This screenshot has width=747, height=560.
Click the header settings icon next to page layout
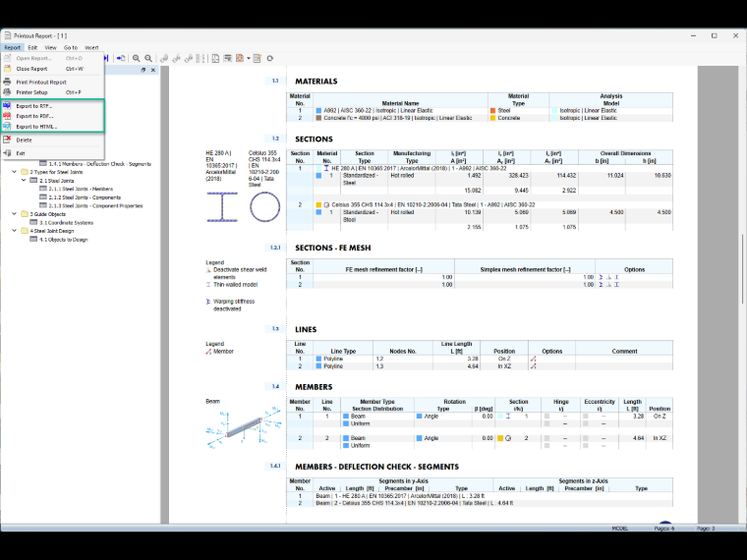228,58
